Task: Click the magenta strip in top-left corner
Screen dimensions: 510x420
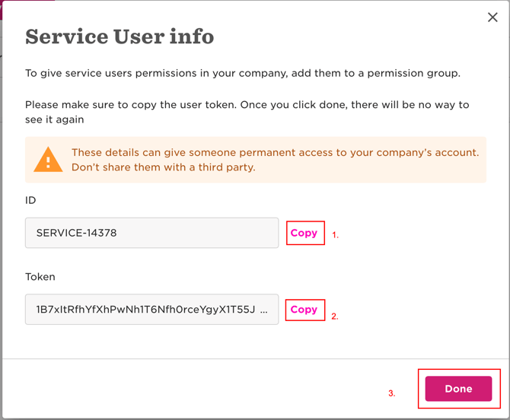Action: coord(27,4)
